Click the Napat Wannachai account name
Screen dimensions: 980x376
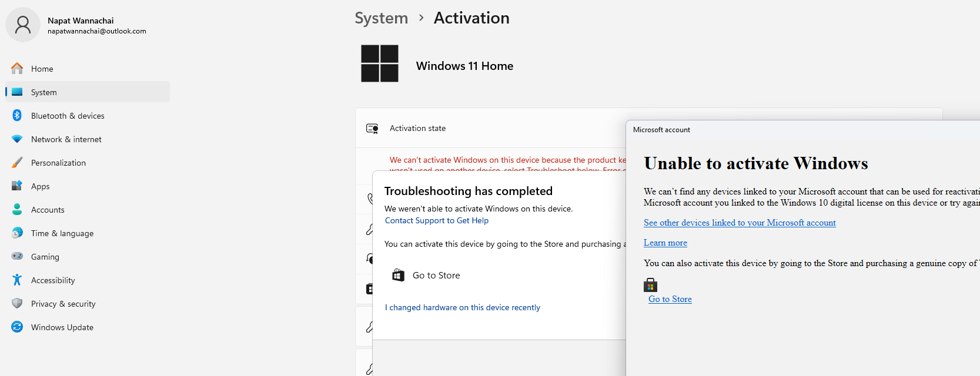[x=81, y=21]
